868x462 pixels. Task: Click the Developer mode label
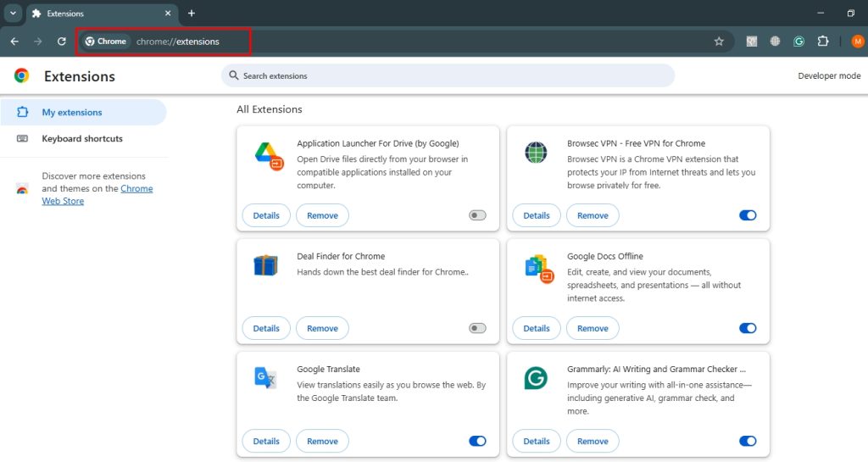(829, 75)
